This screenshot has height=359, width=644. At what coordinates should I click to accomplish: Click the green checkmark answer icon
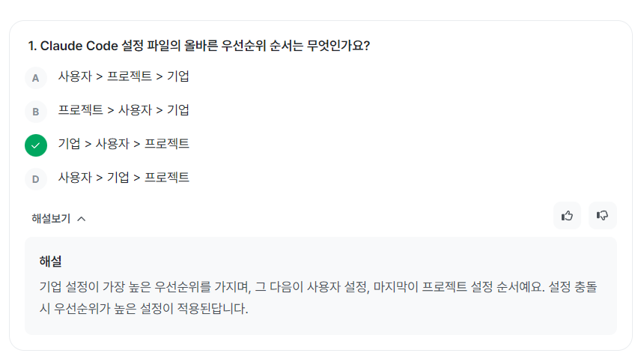pos(36,145)
